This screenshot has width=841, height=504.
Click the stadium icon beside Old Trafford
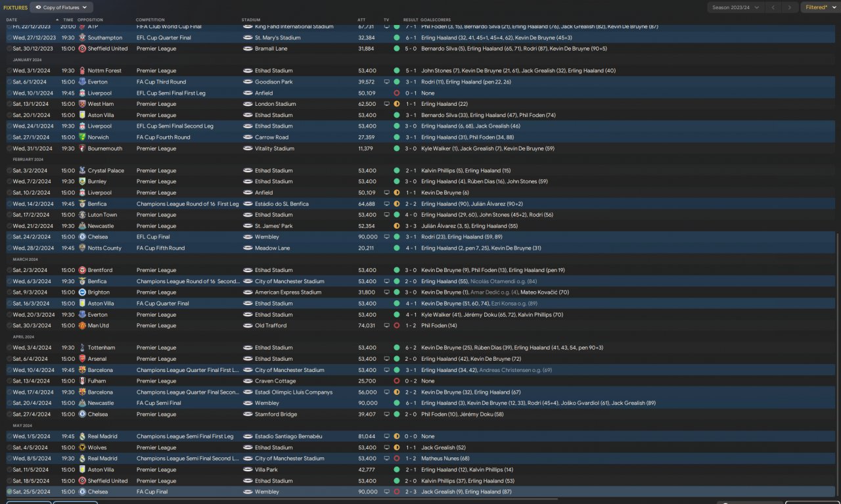(248, 325)
